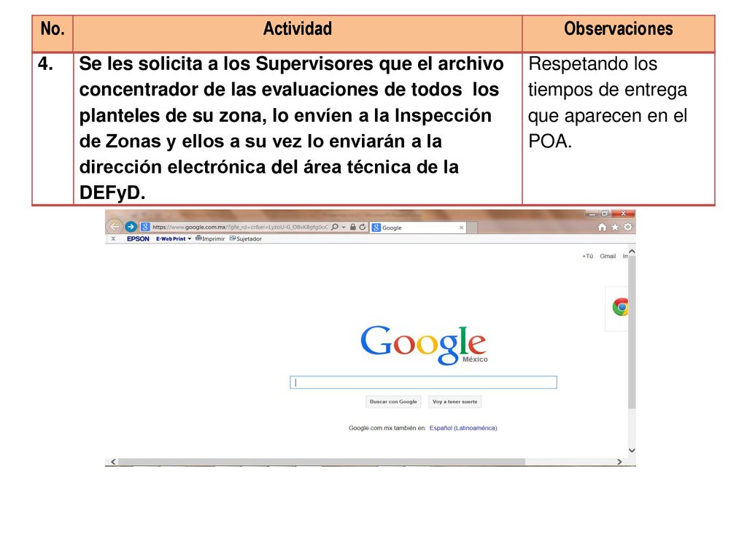747x560 pixels.
Task: Click the Refresh page icon
Action: tap(363, 227)
